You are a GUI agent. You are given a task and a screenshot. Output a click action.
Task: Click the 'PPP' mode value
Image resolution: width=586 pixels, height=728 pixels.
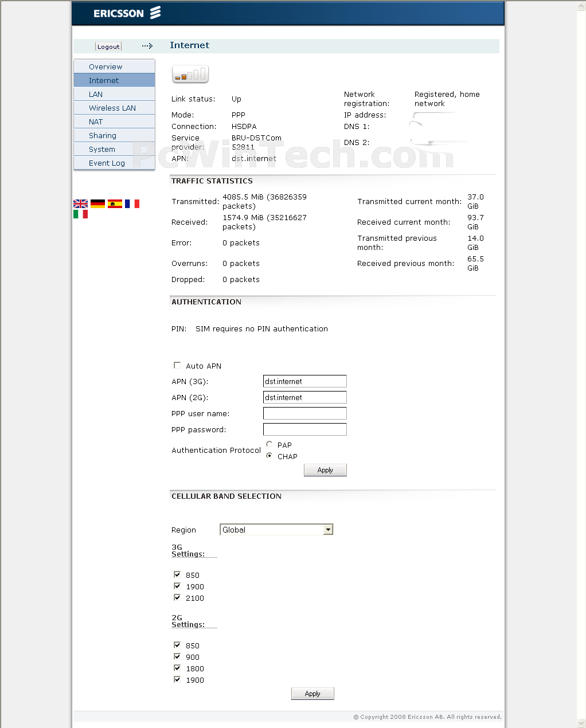click(239, 115)
